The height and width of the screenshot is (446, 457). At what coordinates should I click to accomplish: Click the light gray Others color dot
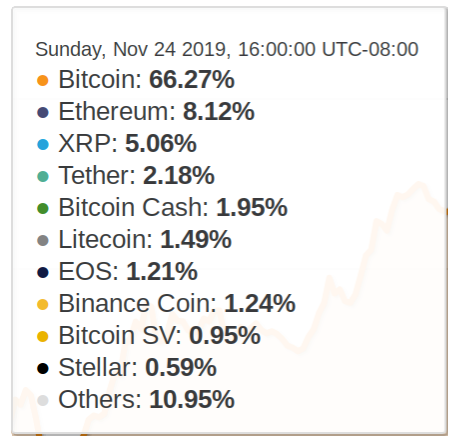pos(43,400)
